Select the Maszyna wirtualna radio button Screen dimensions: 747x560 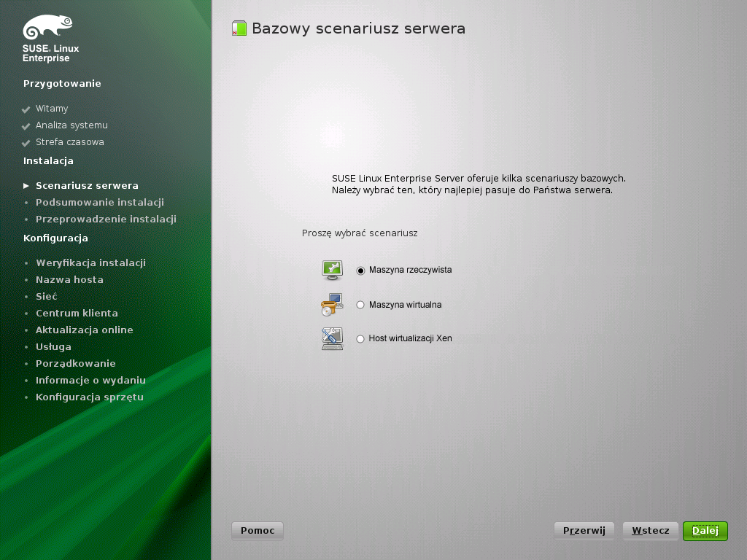[360, 305]
